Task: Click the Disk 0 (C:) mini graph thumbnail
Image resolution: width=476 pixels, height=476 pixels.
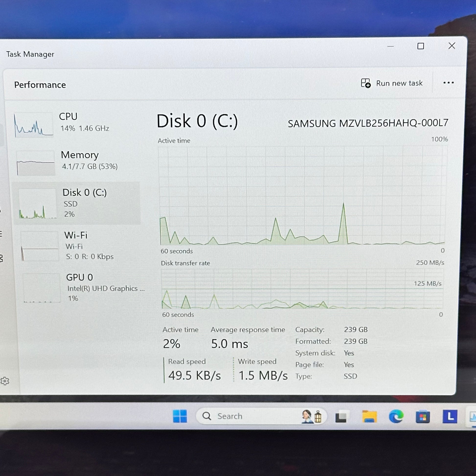Action: [38, 204]
